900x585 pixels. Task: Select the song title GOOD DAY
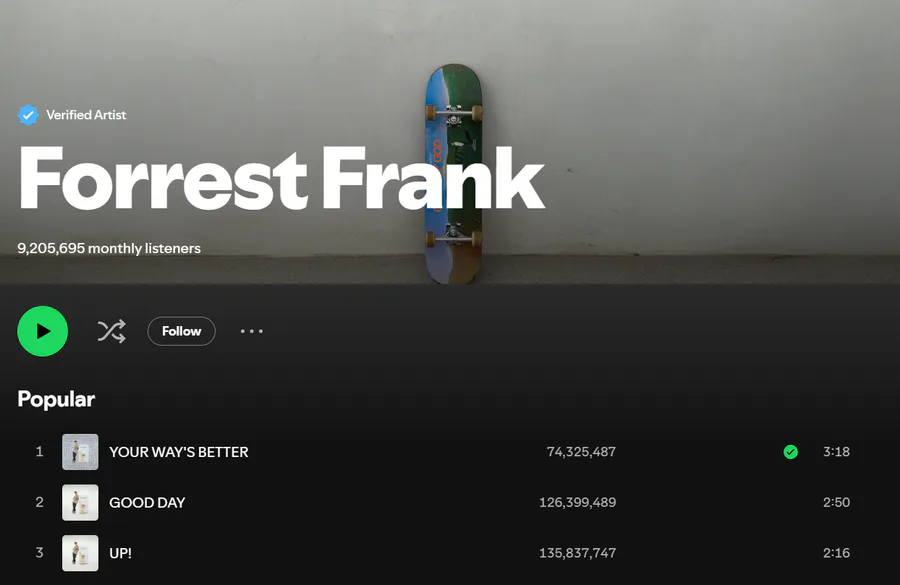click(147, 502)
